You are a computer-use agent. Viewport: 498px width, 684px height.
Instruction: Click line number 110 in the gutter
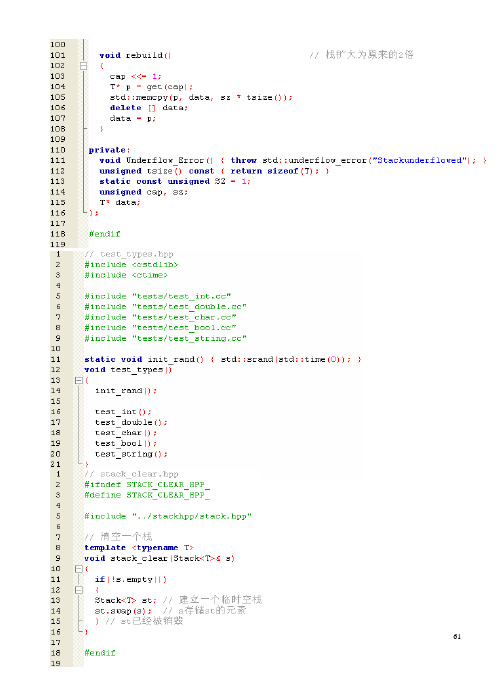pyautogui.click(x=58, y=150)
